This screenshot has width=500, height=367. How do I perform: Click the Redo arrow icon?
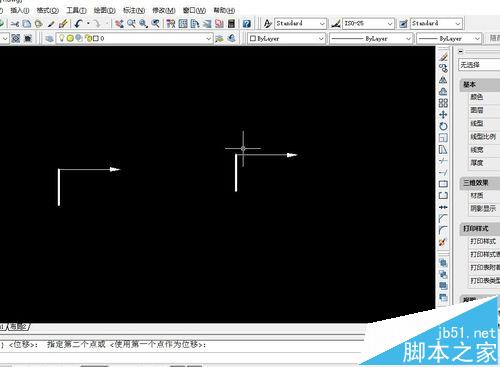(97, 24)
